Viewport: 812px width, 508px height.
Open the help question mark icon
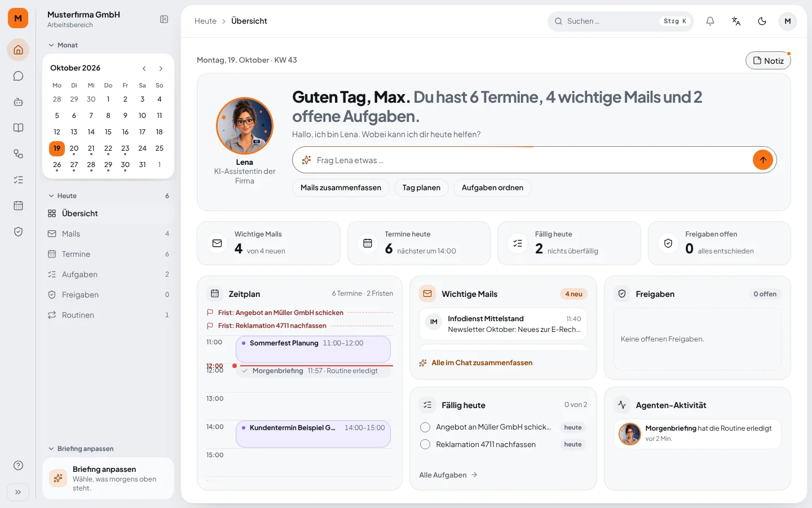(x=18, y=465)
